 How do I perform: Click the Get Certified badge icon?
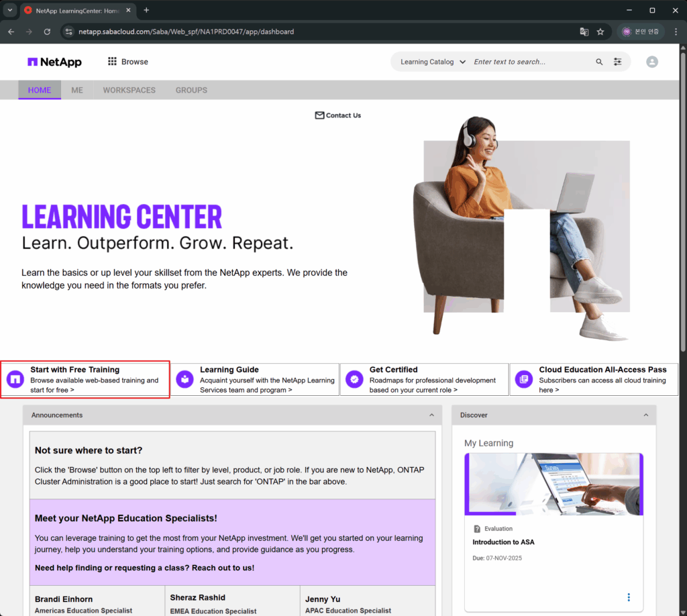click(354, 380)
